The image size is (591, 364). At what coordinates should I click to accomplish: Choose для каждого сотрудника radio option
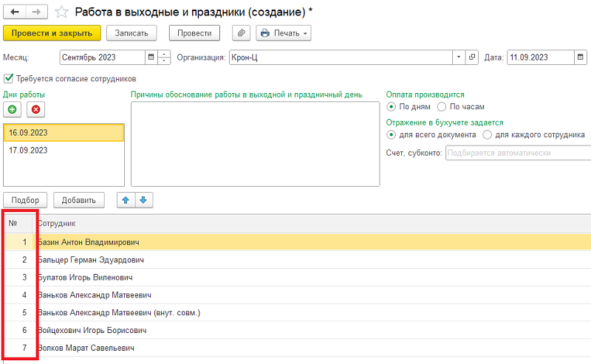click(487, 135)
